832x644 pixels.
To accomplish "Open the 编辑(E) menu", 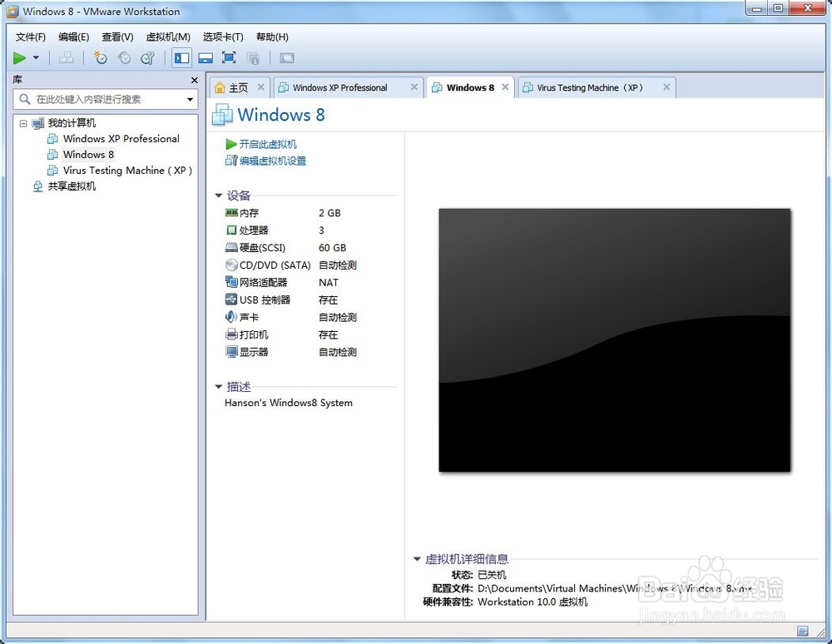I will point(74,37).
